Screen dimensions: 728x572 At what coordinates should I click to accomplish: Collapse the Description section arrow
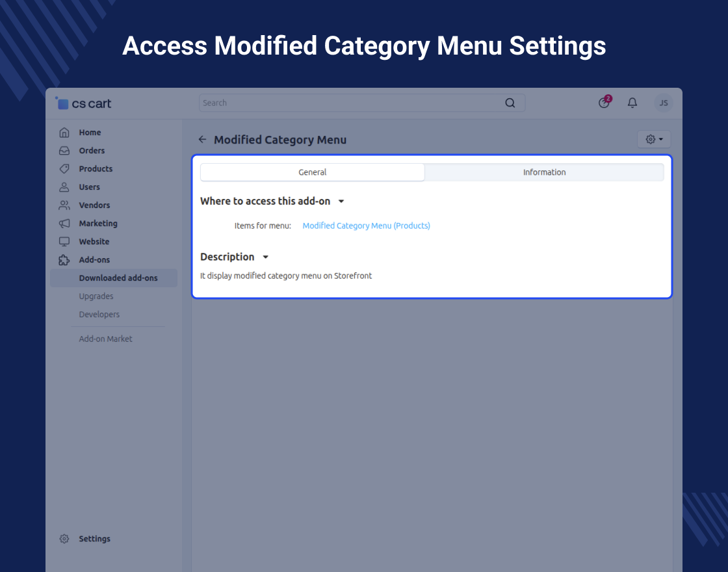tap(266, 257)
